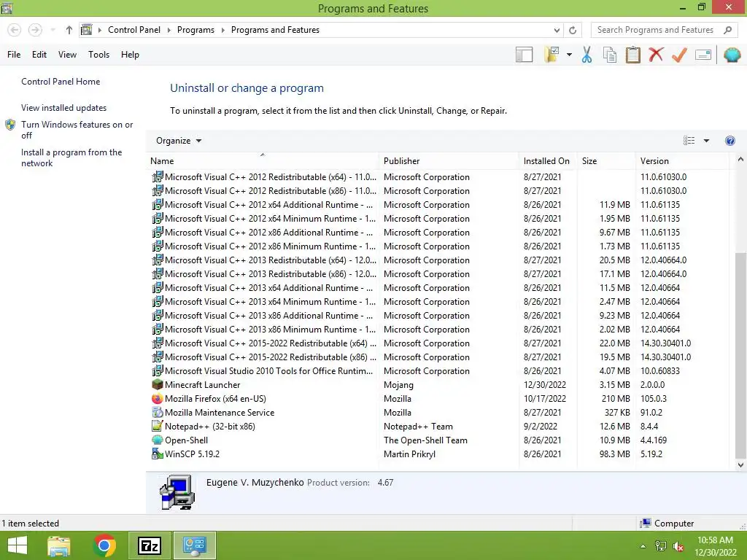Open File Explorer from the taskbar
This screenshot has height=560, width=747.
coord(58,545)
